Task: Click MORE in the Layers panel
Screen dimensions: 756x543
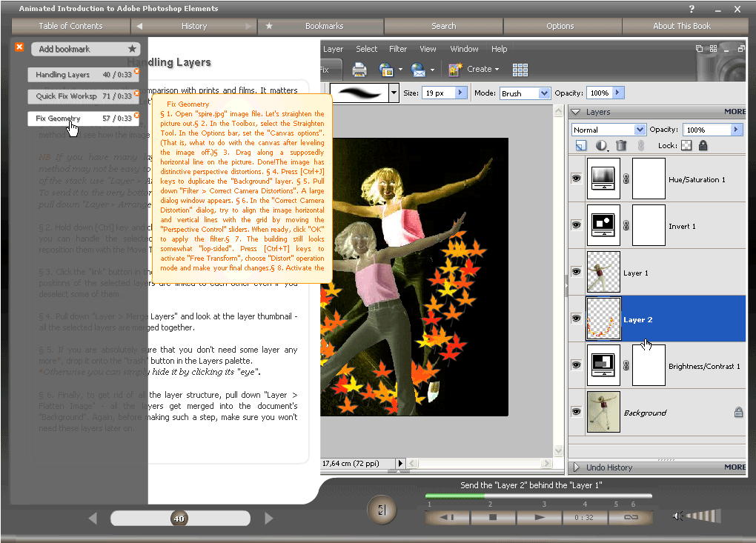Action: pyautogui.click(x=735, y=111)
